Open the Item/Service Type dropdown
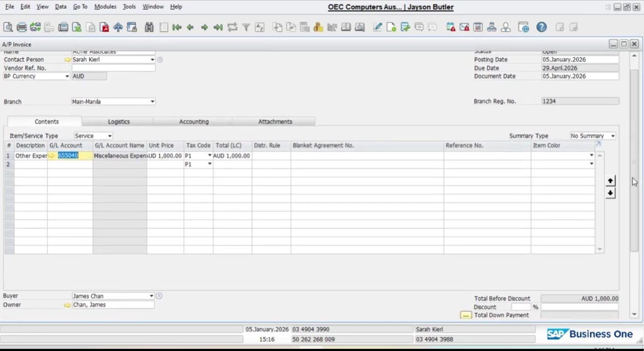The width and height of the screenshot is (644, 351). click(x=109, y=136)
